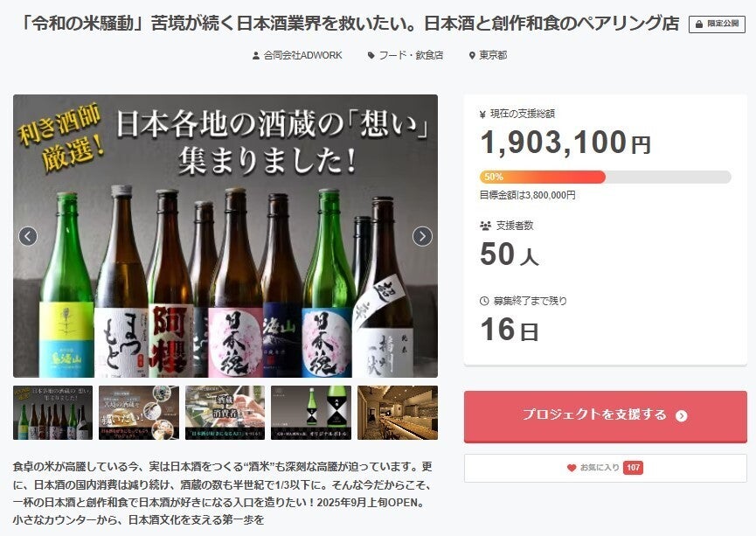Click the arrow icon in the support button

pyautogui.click(x=682, y=416)
